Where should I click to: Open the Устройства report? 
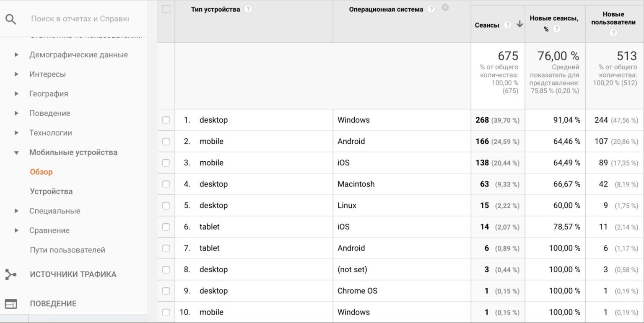(51, 191)
